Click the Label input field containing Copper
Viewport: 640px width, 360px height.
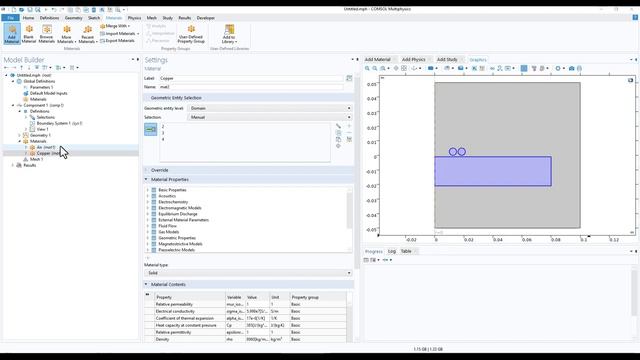(251, 78)
